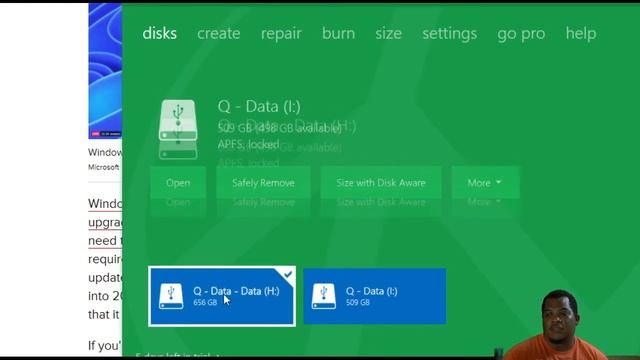640x360 pixels.
Task: Click the USB drive icon in H: tile
Action: tap(171, 297)
